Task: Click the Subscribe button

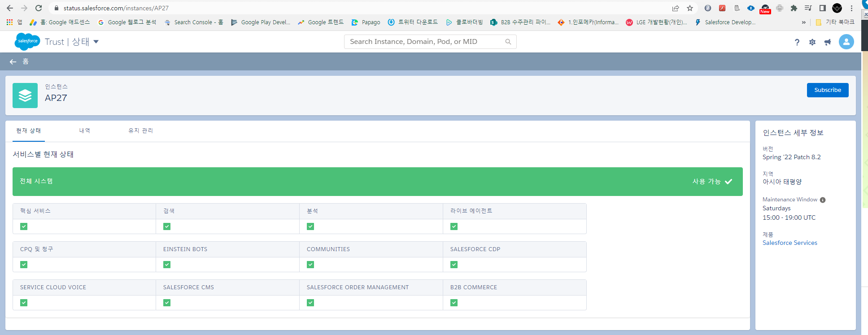Action: point(828,90)
